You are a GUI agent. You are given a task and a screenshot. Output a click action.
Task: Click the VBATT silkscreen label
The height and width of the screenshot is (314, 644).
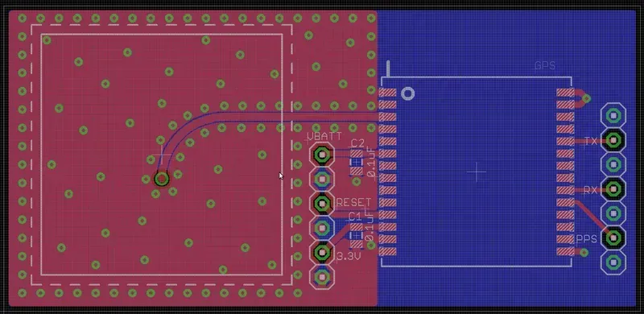pyautogui.click(x=324, y=136)
